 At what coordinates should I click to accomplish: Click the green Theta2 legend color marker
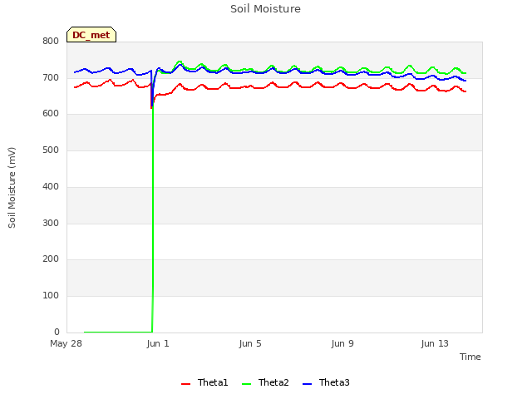[x=246, y=384]
